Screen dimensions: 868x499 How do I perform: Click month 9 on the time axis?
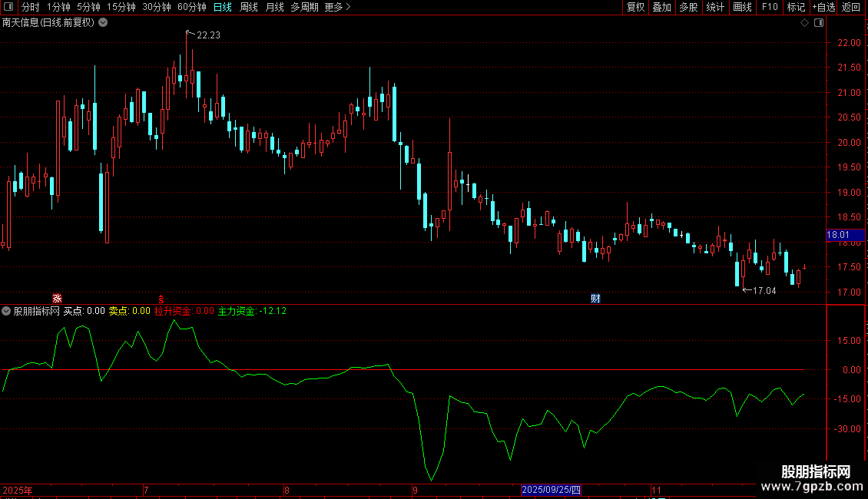(x=415, y=490)
